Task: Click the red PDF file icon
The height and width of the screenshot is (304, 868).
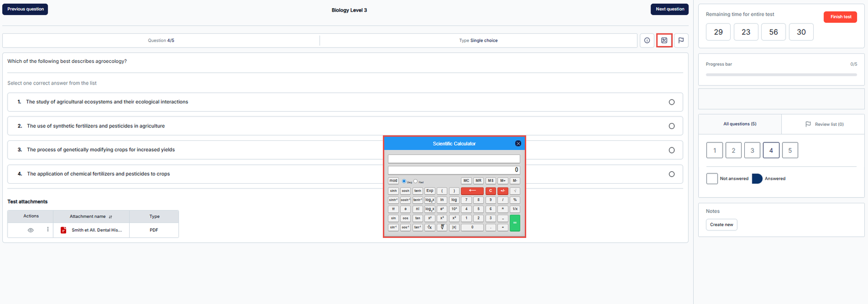Action: (x=63, y=230)
